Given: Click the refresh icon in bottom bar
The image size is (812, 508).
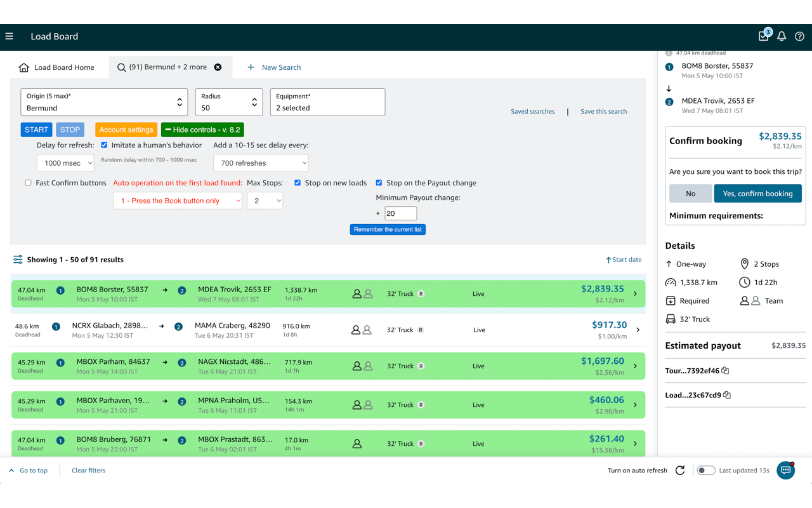Looking at the screenshot, I should (680, 471).
